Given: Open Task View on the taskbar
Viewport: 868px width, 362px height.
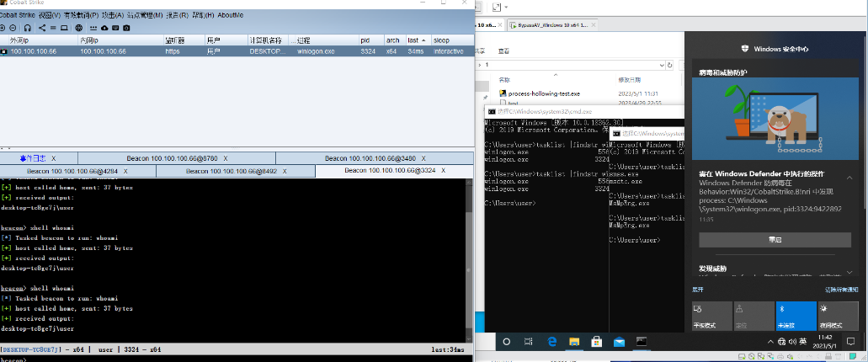Looking at the screenshot, I should [529, 342].
